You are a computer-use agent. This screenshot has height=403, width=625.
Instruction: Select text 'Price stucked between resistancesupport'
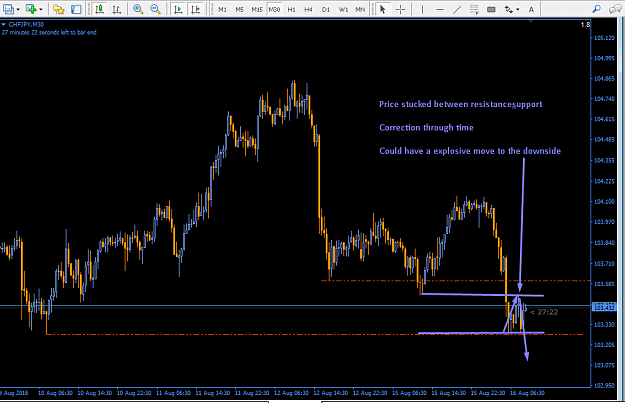[x=460, y=104]
